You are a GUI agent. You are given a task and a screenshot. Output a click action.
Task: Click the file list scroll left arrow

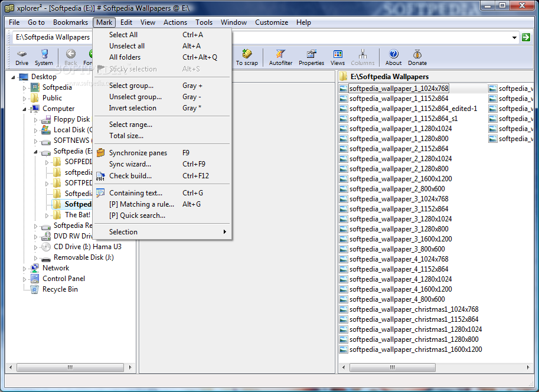pos(344,367)
